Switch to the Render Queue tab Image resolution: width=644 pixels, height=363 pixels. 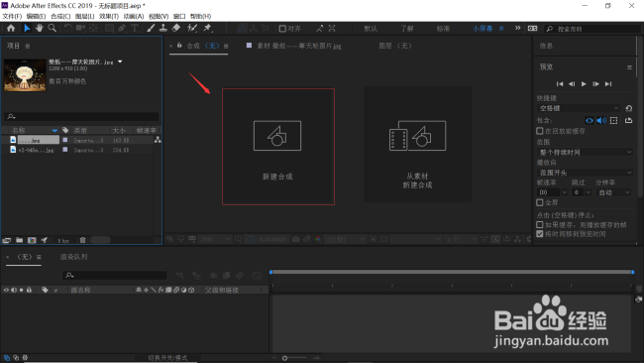click(x=73, y=257)
